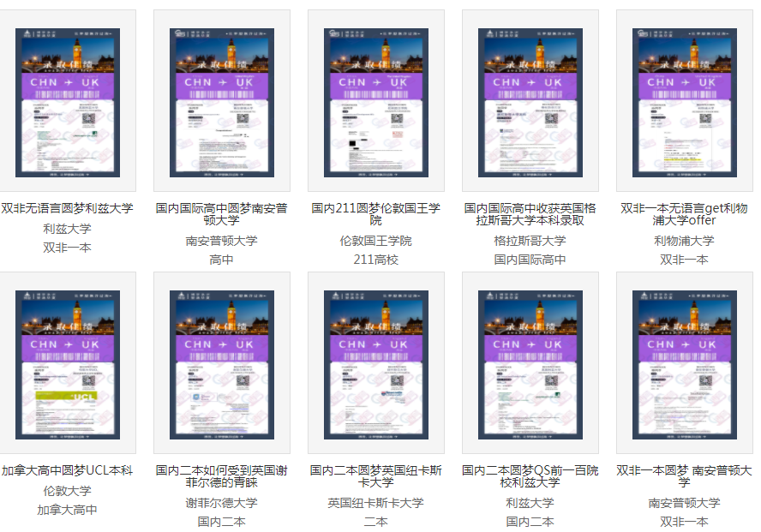Select the 二本 label under 英国纽卡斯卡大学
Image resolution: width=761 pixels, height=532 pixels.
tap(376, 523)
